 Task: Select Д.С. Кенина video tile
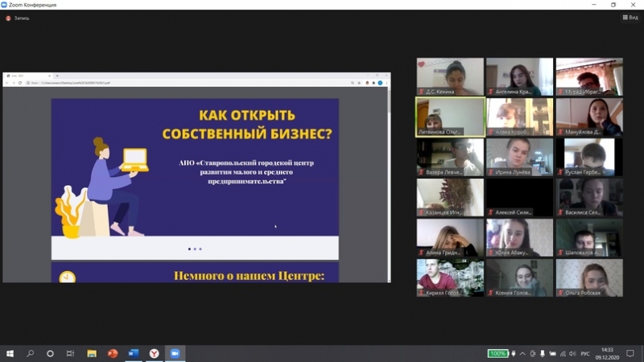(450, 76)
